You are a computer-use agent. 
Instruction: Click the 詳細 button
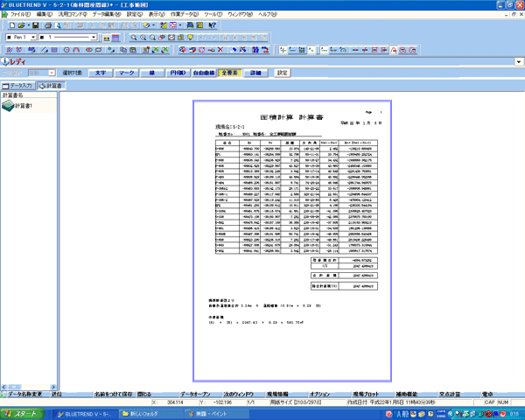(255, 73)
